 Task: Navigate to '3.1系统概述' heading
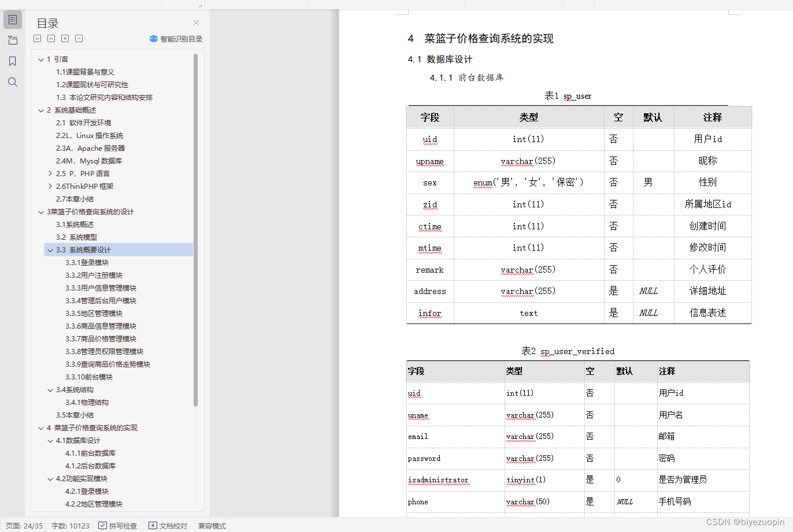pyautogui.click(x=75, y=225)
